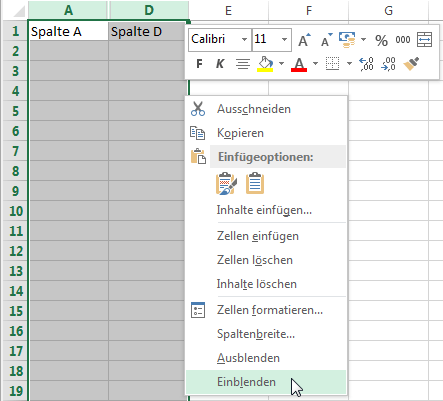The height and width of the screenshot is (401, 443).
Task: Select the Format Painter brush icon
Action: coord(411,64)
